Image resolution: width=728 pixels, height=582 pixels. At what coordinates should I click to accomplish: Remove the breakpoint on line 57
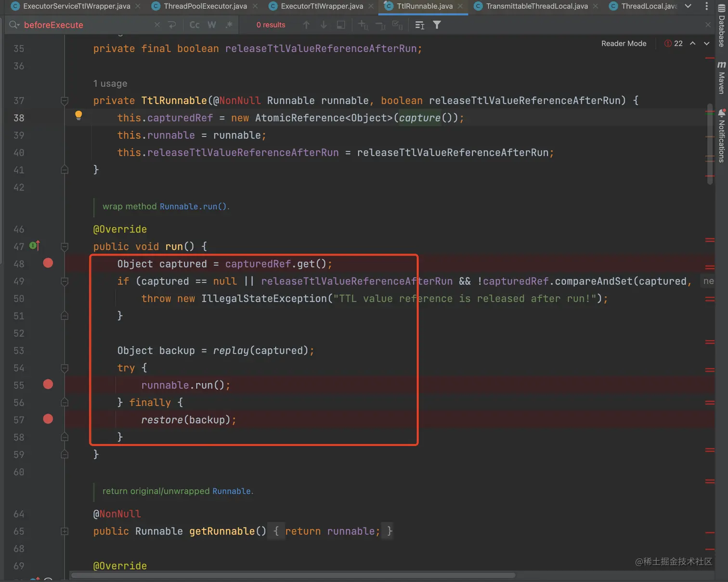tap(48, 419)
